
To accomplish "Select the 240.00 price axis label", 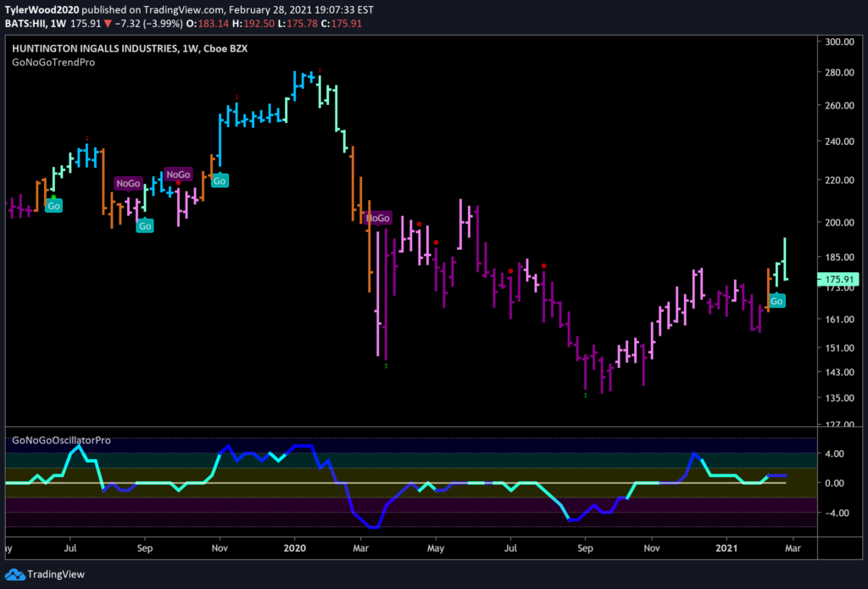I will (x=840, y=142).
